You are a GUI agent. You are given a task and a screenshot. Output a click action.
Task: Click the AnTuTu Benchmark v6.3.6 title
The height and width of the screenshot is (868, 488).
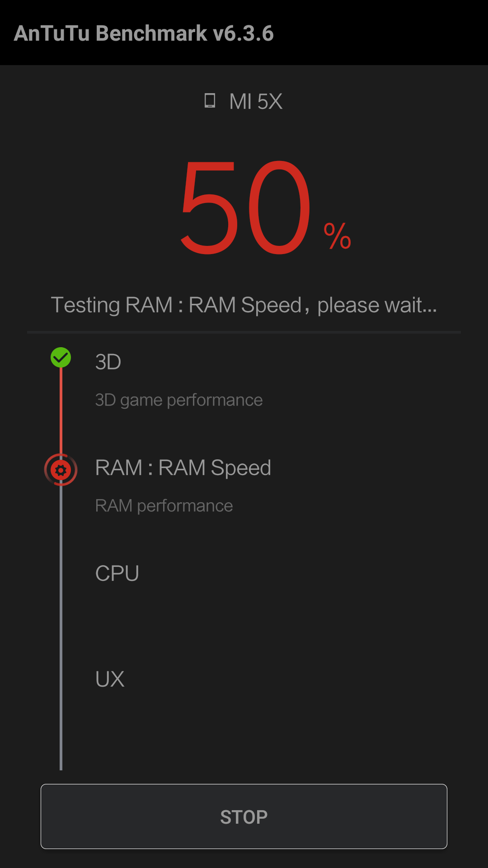click(x=144, y=33)
